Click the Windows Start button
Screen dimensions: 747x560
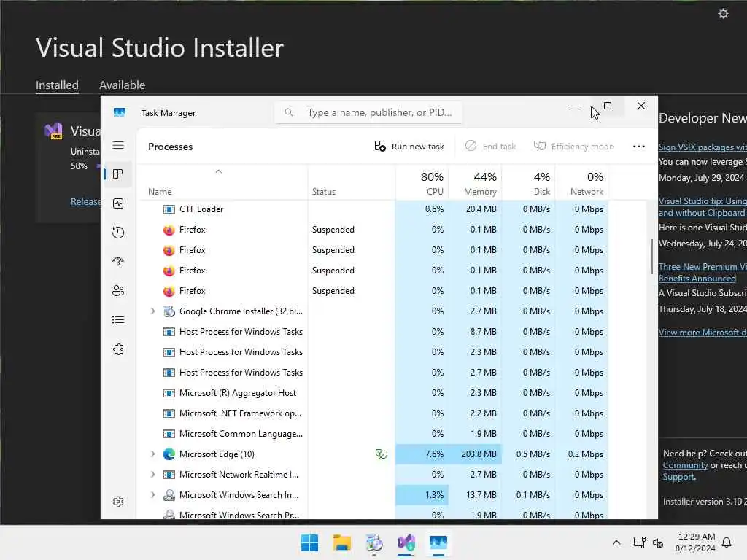[x=309, y=542]
